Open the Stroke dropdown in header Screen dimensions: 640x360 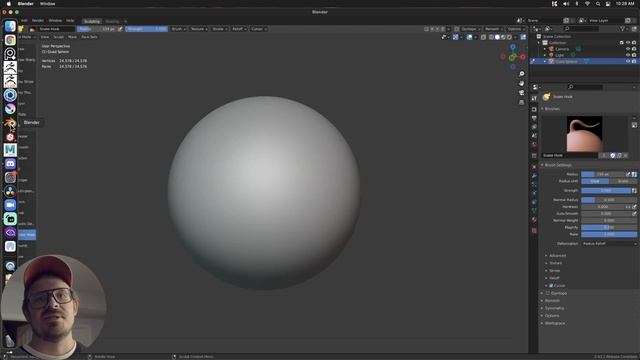click(220, 29)
